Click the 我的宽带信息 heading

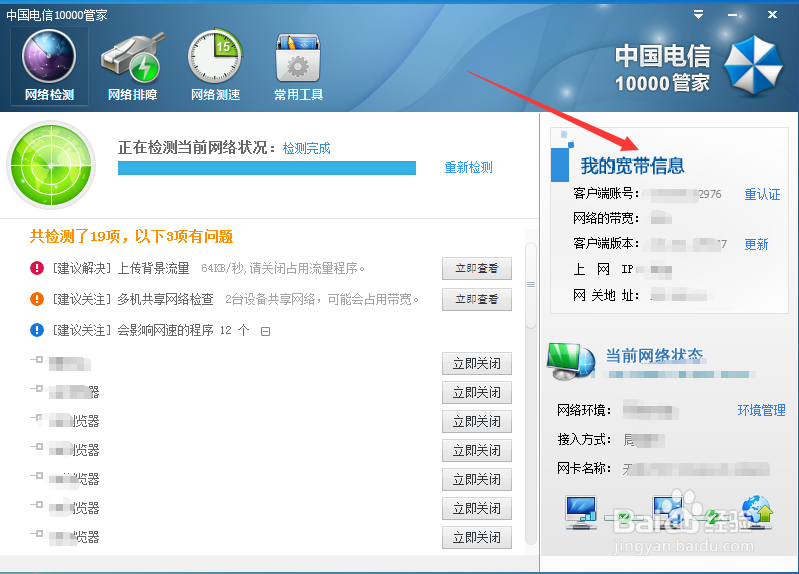[632, 166]
